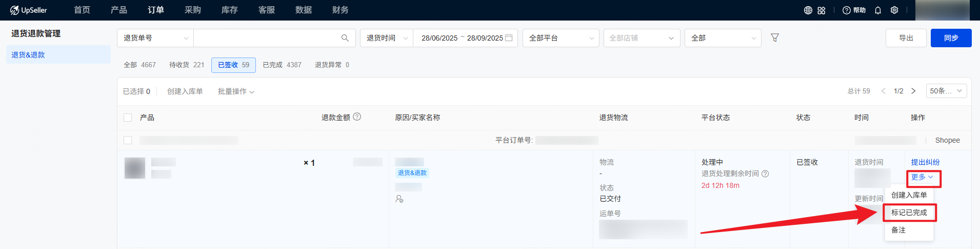Image resolution: width=980 pixels, height=249 pixels.
Task: Click the 提出纠纷 dispute link
Action: [925, 162]
